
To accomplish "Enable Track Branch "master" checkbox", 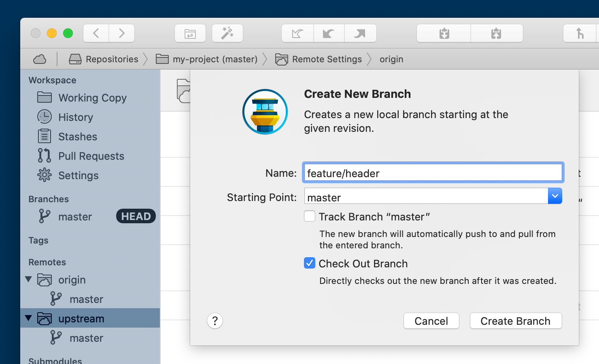I will coord(310,216).
